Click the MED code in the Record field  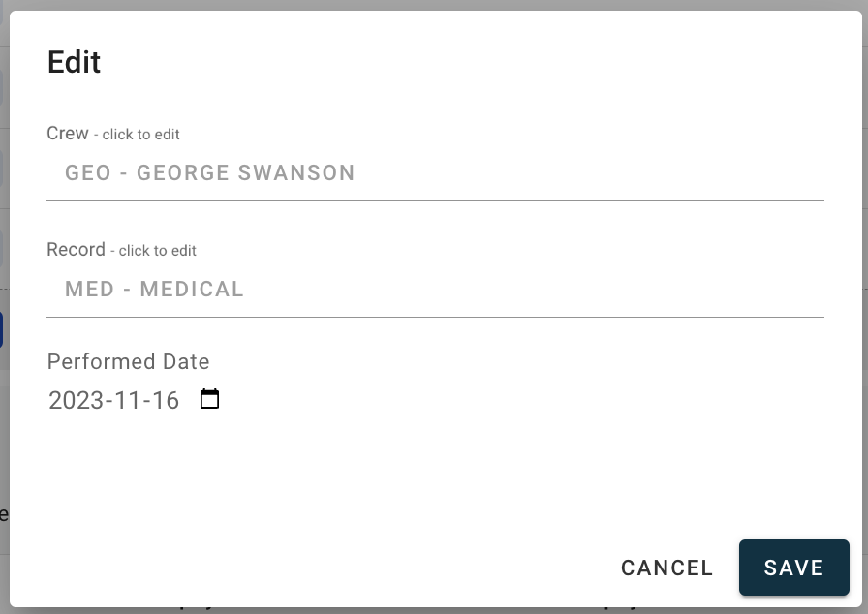90,290
